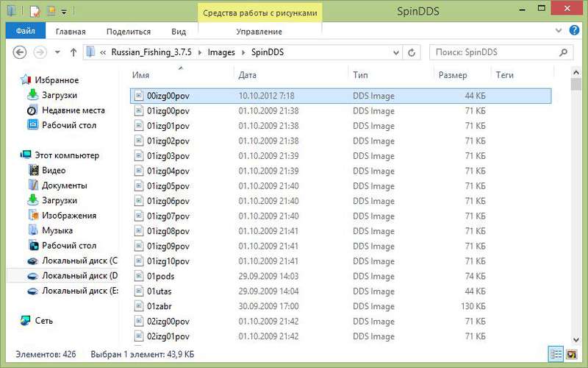588x368 pixels.
Task: Open Изображения folder in sidebar
Action: [69, 215]
